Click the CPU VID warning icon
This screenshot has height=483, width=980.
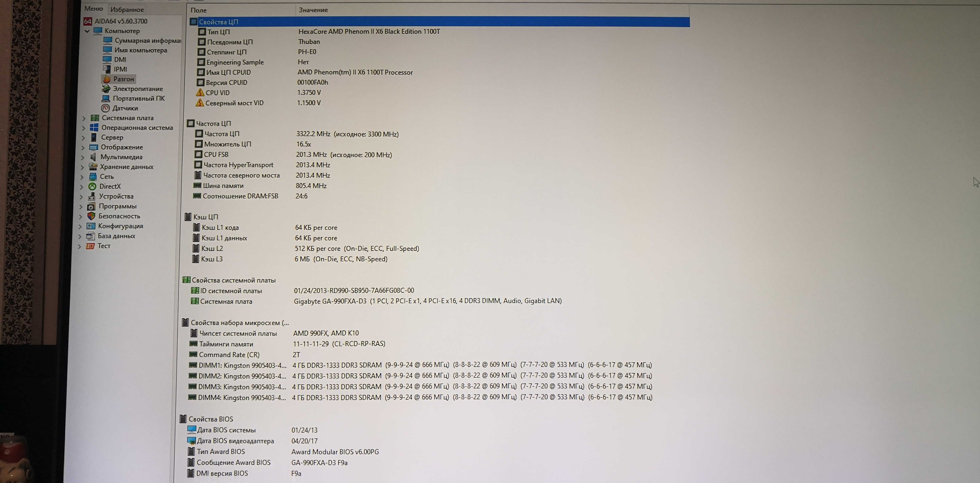tap(200, 92)
